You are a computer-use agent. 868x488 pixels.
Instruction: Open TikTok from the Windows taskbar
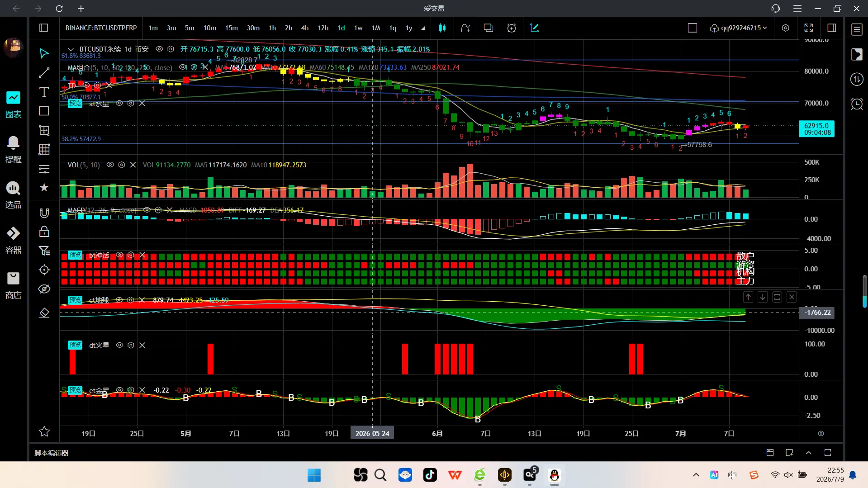pyautogui.click(x=430, y=475)
